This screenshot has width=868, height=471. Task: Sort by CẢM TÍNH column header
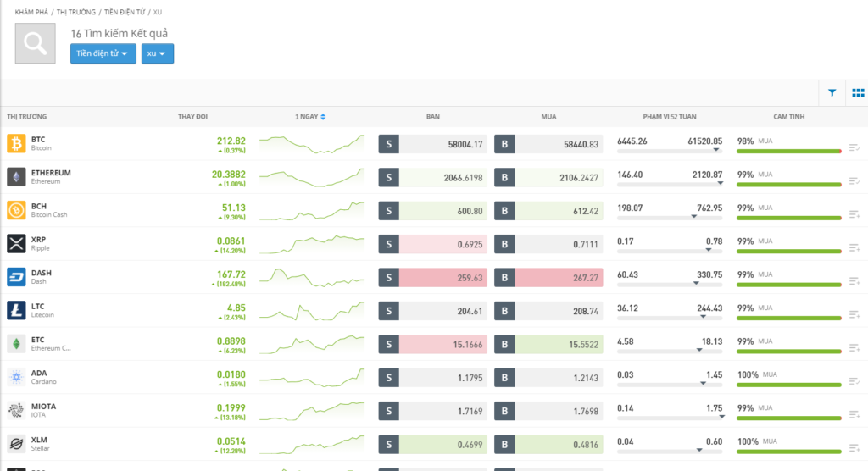pyautogui.click(x=789, y=117)
